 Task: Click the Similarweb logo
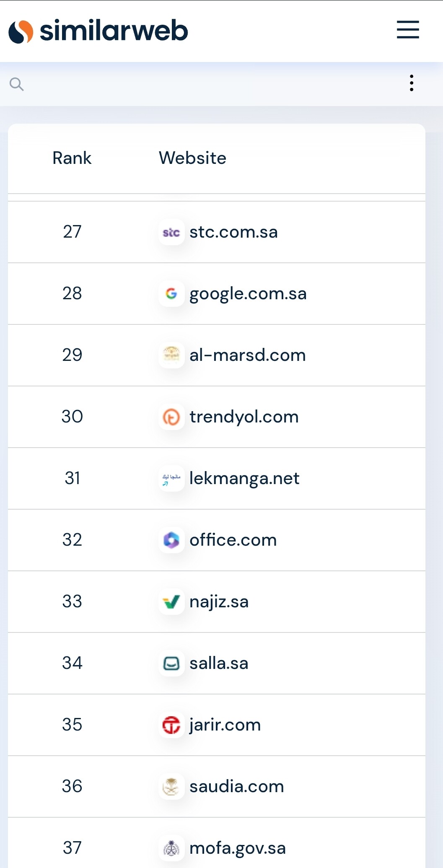point(98,31)
